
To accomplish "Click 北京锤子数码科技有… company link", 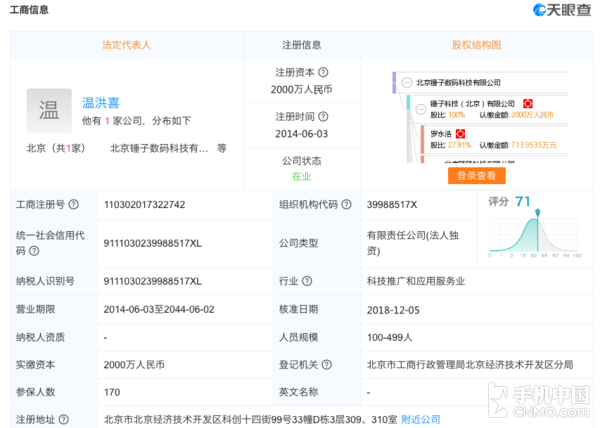I will (159, 148).
